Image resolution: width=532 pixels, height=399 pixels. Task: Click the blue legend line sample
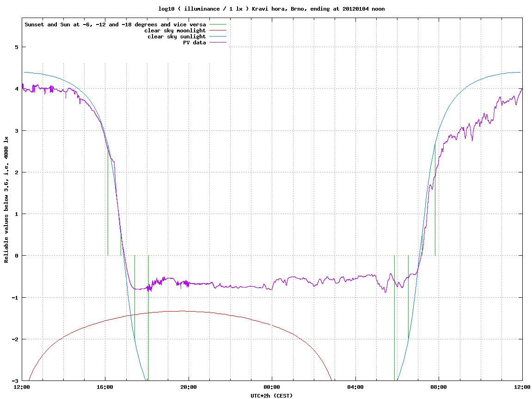point(218,37)
